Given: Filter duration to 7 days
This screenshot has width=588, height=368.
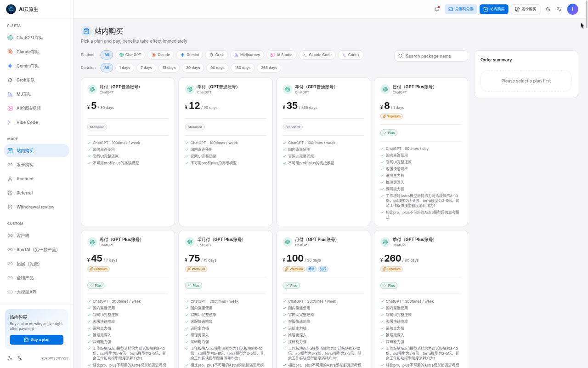Looking at the screenshot, I should pyautogui.click(x=147, y=68).
